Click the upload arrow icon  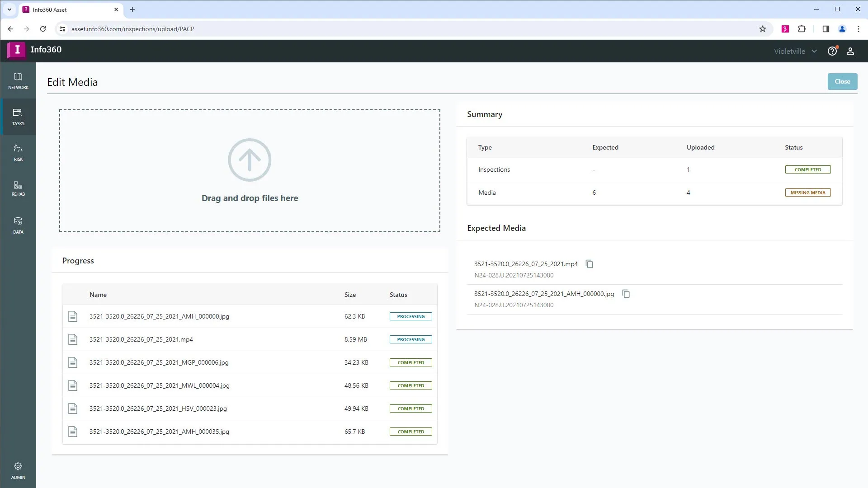point(250,160)
